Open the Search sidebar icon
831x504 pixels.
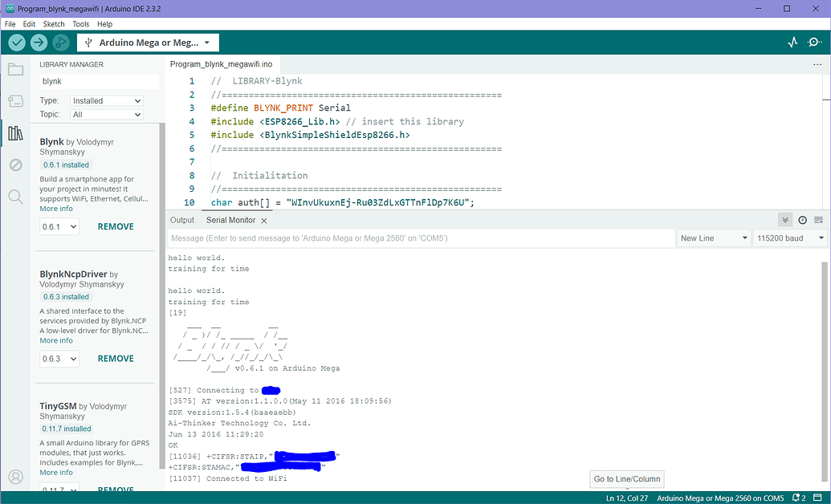coord(15,197)
